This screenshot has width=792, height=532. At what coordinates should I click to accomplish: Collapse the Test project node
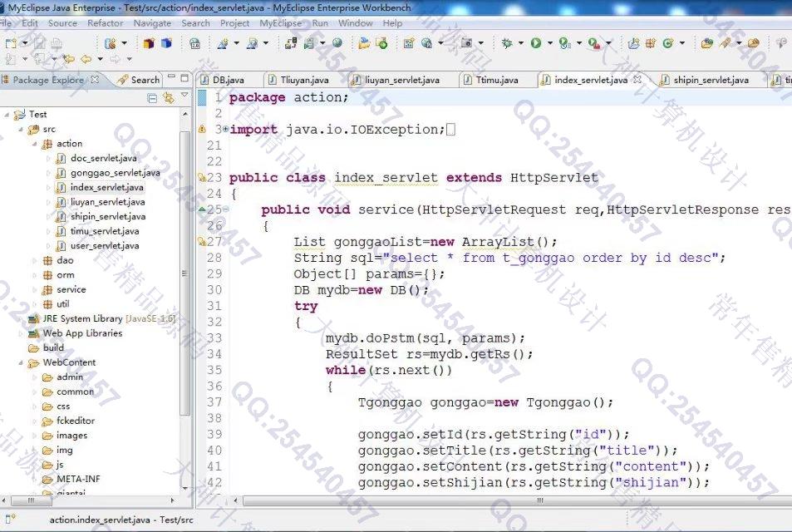[7, 115]
